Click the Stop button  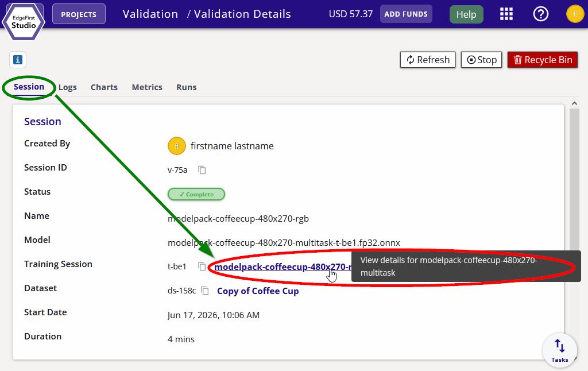(x=482, y=60)
